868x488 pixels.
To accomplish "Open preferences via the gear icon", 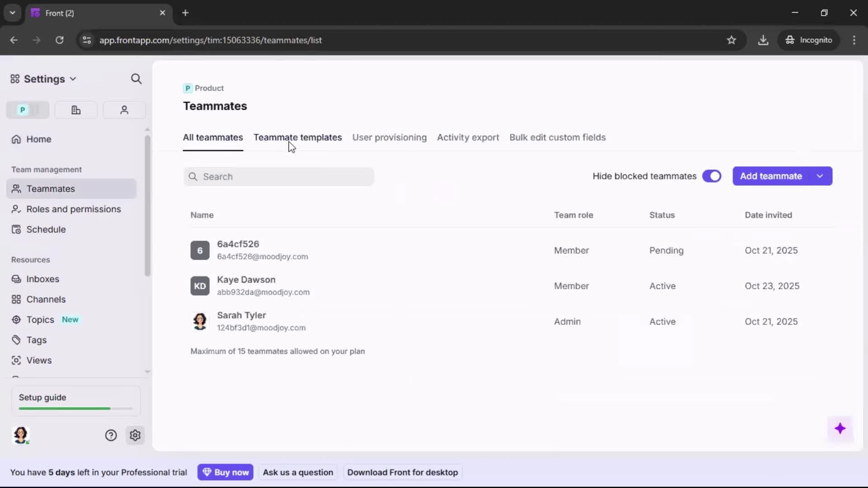I will coord(135,435).
